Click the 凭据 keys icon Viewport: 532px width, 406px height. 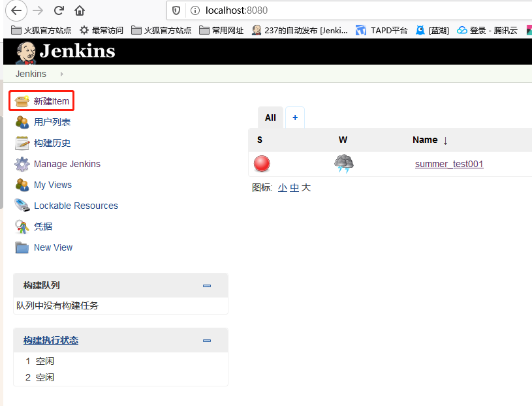click(x=22, y=227)
